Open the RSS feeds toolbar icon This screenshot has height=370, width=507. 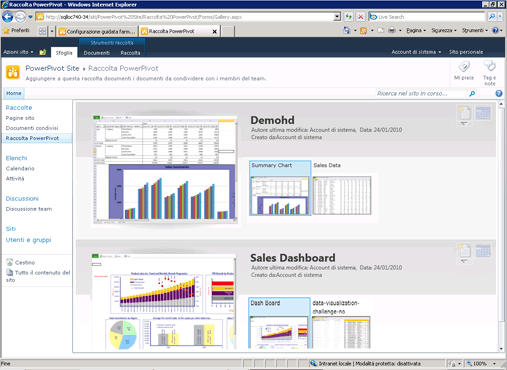point(363,31)
